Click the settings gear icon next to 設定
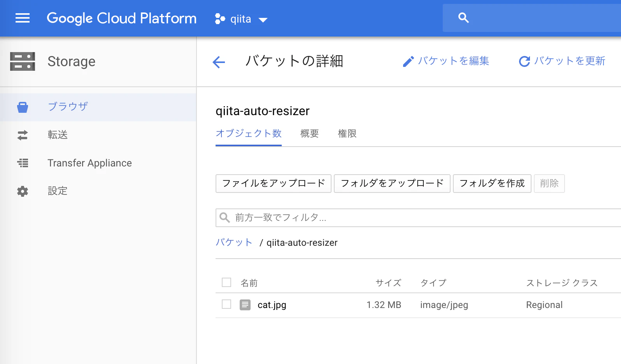 23,191
